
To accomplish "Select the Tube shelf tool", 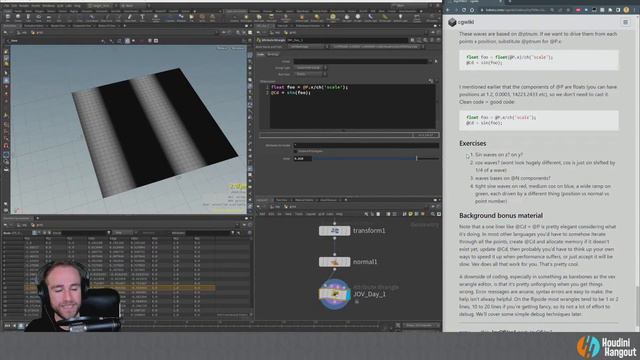I will coord(28,17).
